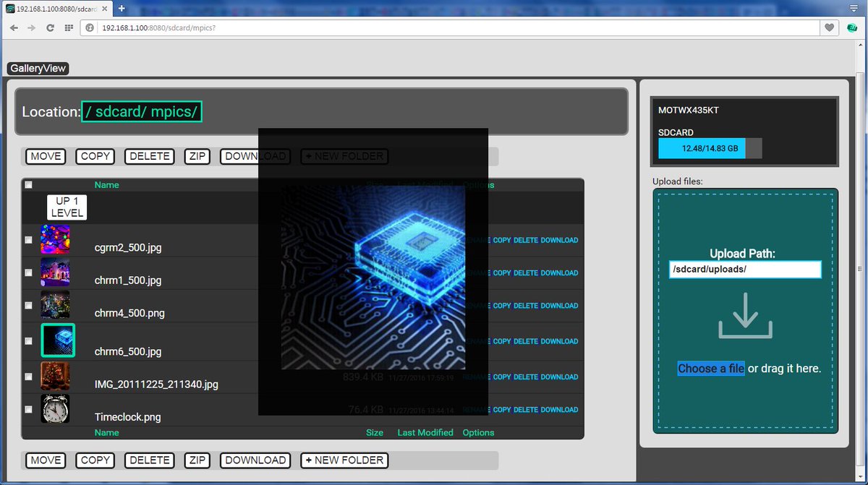Click the green extension icon beside address bar
Image resolution: width=868 pixels, height=485 pixels.
coord(852,27)
